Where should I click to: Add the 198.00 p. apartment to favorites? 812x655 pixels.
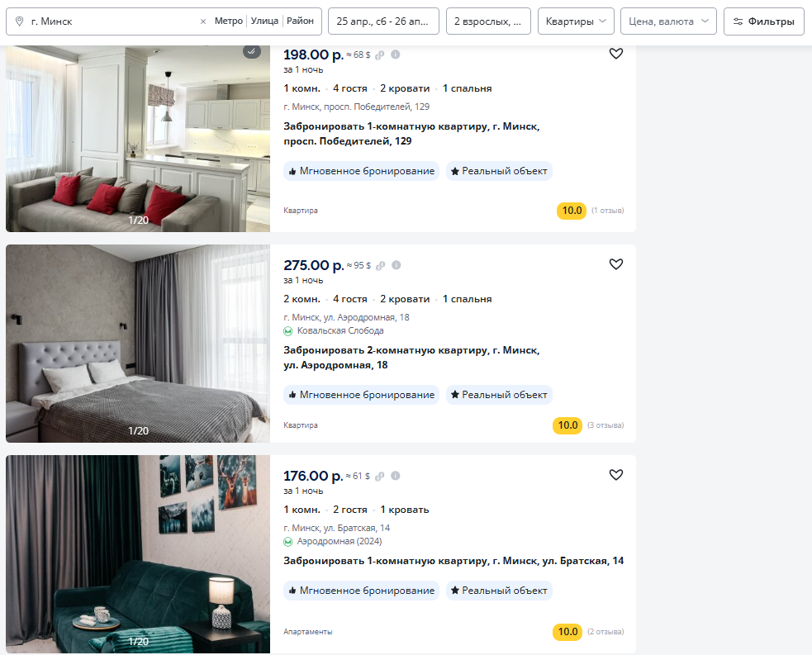(615, 54)
